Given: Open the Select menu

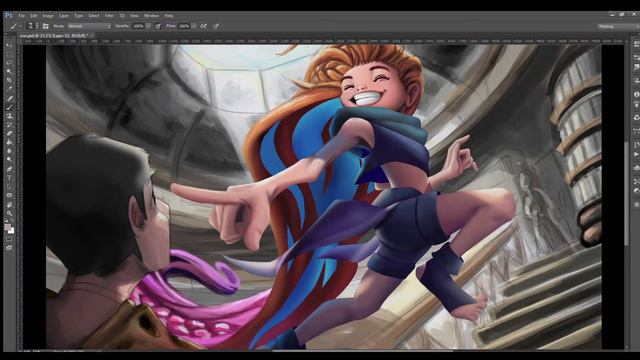Looking at the screenshot, I should click(94, 16).
